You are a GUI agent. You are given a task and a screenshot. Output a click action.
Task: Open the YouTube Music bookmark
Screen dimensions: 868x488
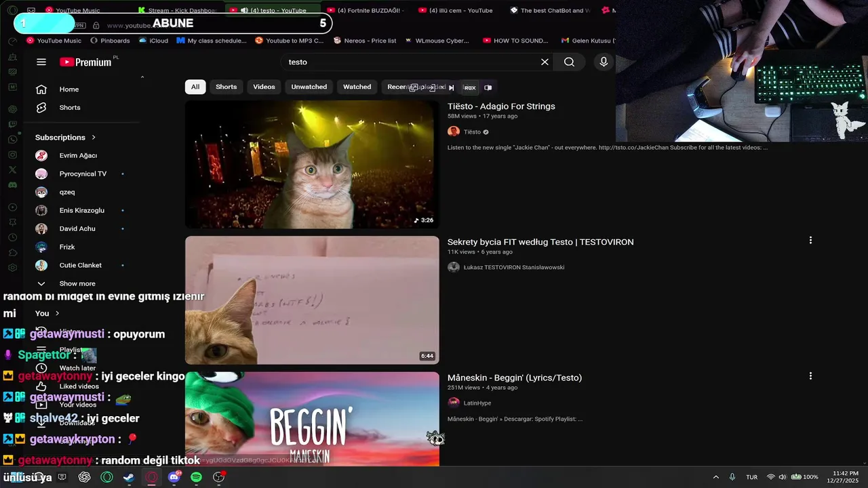point(54,41)
